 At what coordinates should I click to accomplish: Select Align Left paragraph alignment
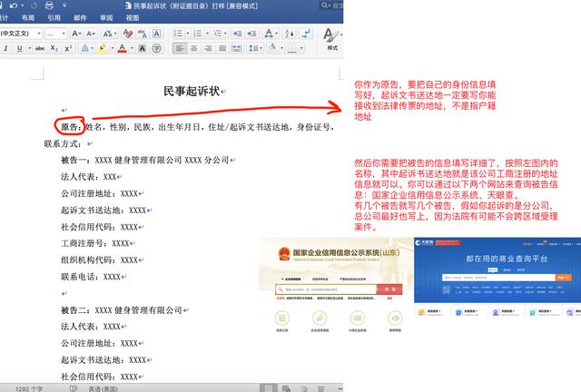tap(180, 48)
